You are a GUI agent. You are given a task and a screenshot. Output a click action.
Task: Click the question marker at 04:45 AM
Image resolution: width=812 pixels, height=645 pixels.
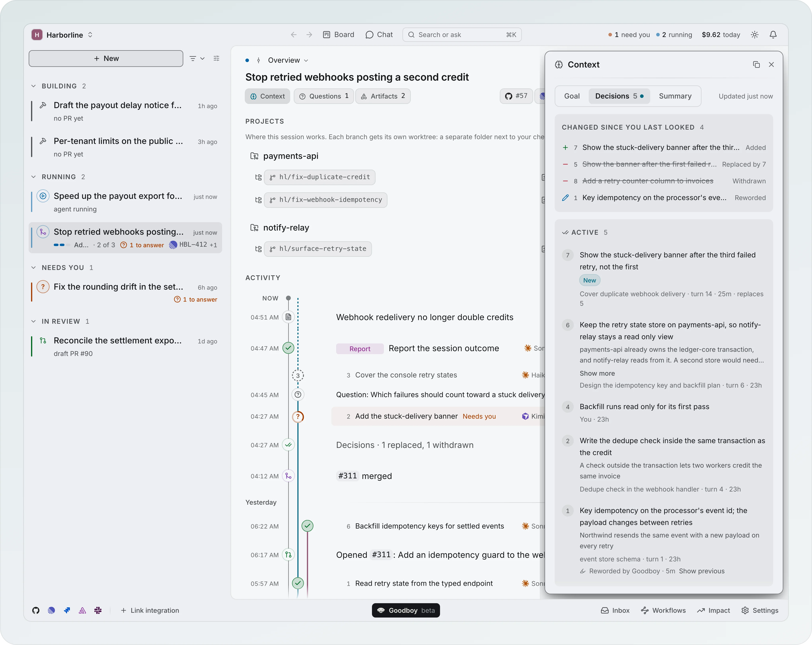(x=298, y=394)
